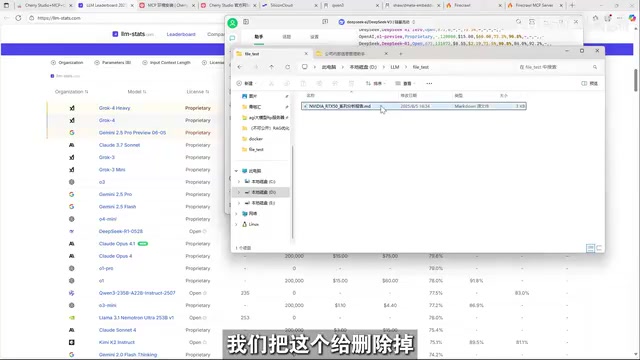Click the browser address bar URL
This screenshot has height=360, width=640.
[59, 18]
